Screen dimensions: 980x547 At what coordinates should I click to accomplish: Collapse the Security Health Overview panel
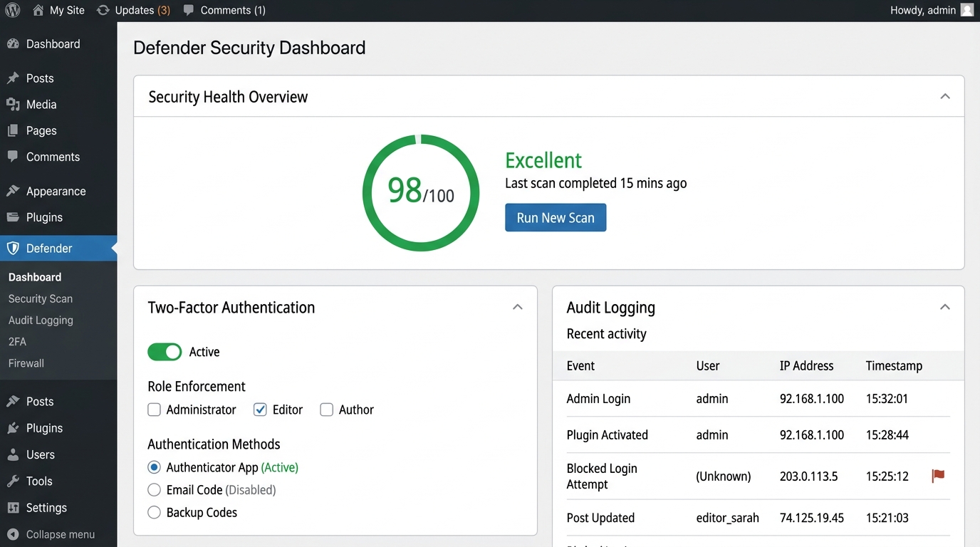(945, 96)
